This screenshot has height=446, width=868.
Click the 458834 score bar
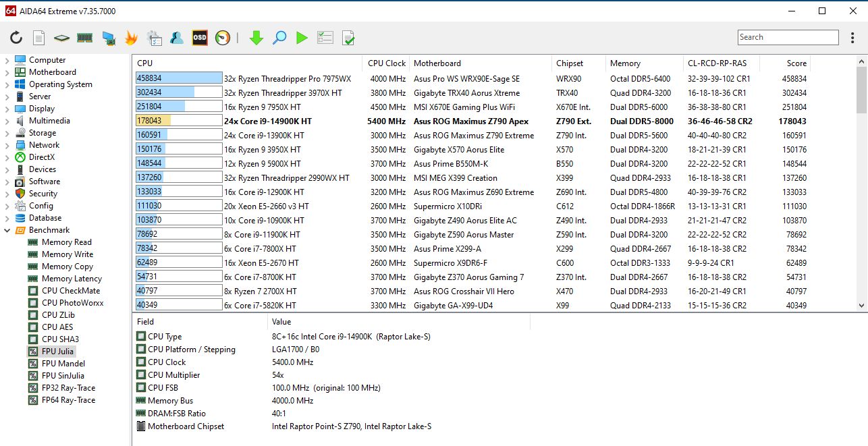(x=179, y=79)
